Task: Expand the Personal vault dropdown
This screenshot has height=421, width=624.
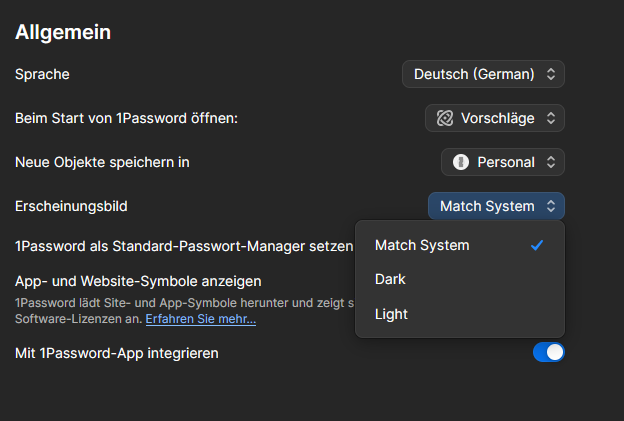Action: click(503, 162)
